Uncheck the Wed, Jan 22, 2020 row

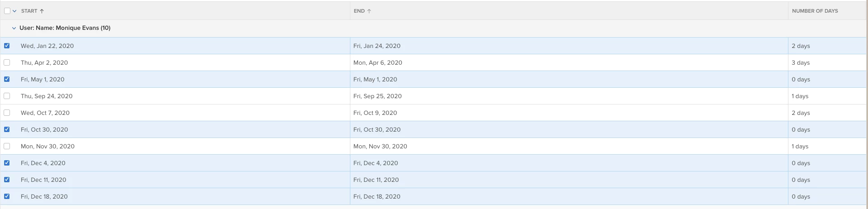tap(7, 46)
